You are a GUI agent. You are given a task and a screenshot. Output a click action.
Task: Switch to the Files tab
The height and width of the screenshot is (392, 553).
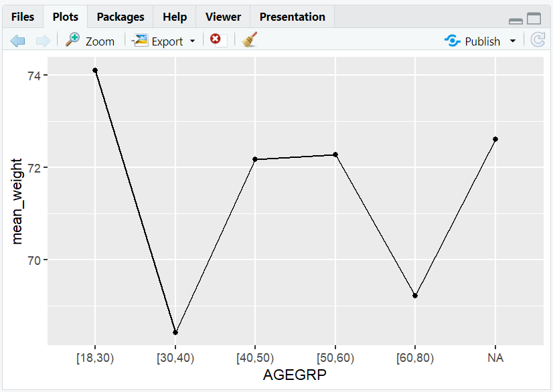23,17
